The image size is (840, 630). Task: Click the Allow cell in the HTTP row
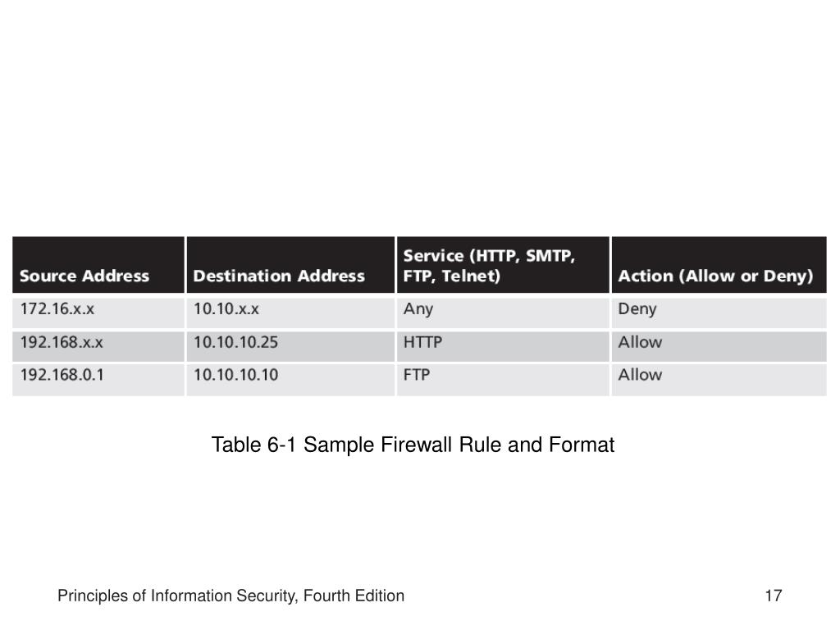tap(719, 345)
